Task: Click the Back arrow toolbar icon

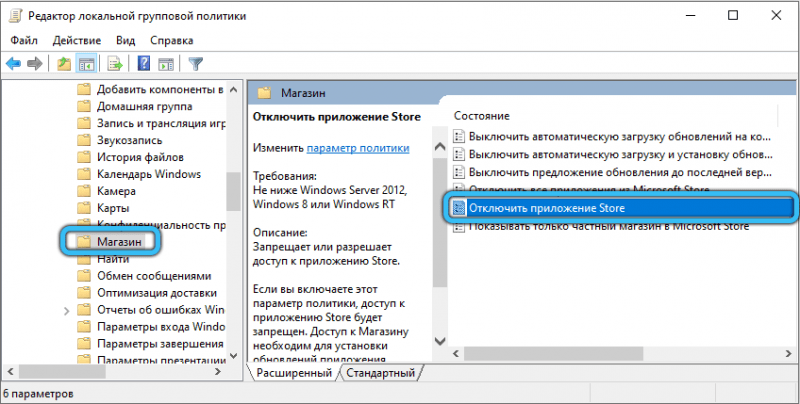Action: pyautogui.click(x=13, y=64)
